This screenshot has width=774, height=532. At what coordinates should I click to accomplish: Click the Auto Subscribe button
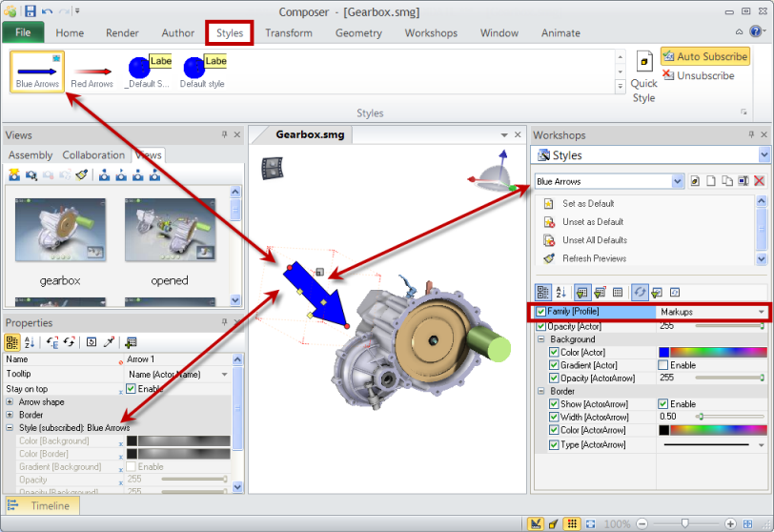pyautogui.click(x=704, y=56)
